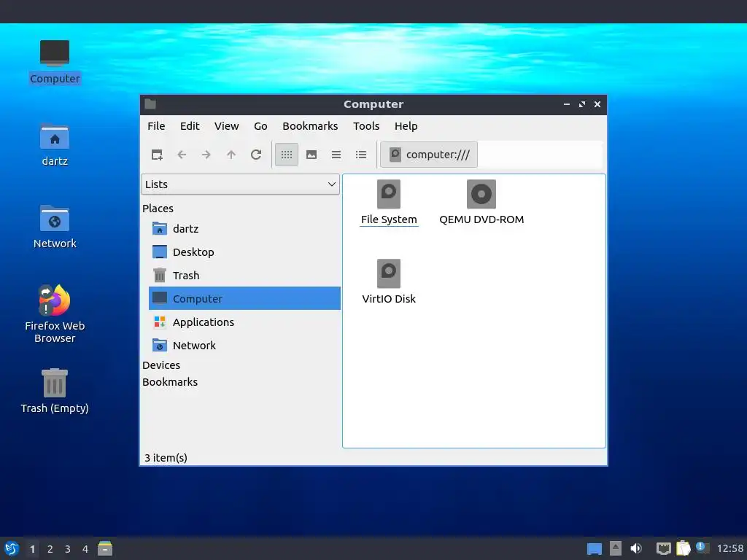This screenshot has height=560, width=747.
Task: Click the show desktop tray icon
Action: click(x=594, y=549)
